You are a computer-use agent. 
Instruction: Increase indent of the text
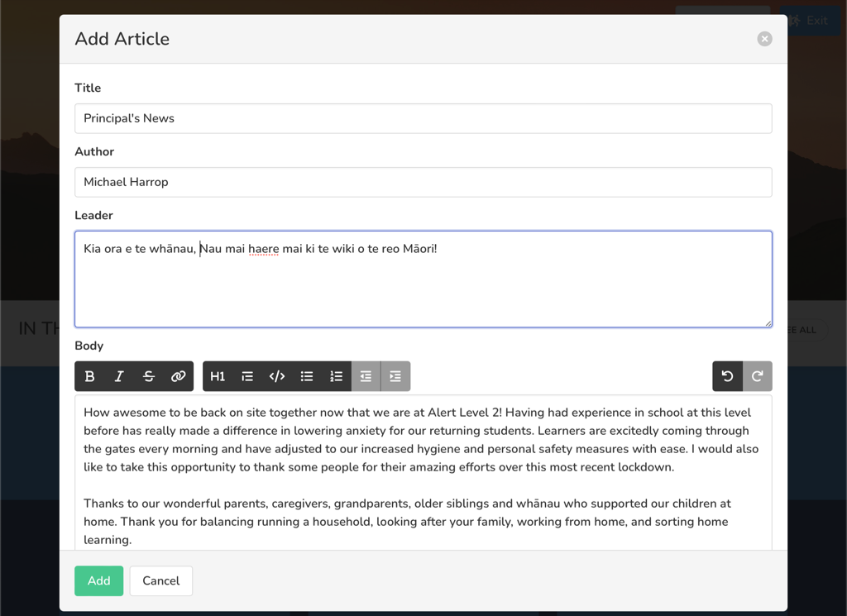(x=395, y=376)
